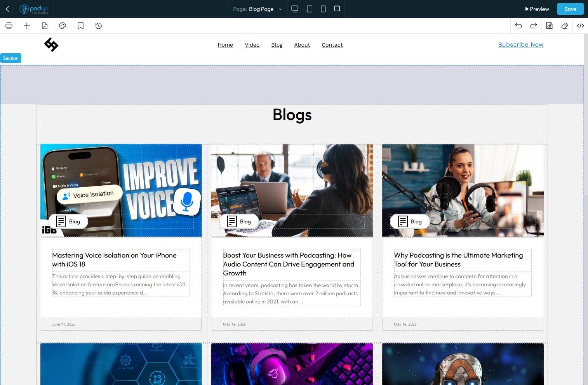Click the eraser clear icon
Image resolution: width=588 pixels, height=385 pixels.
565,26
